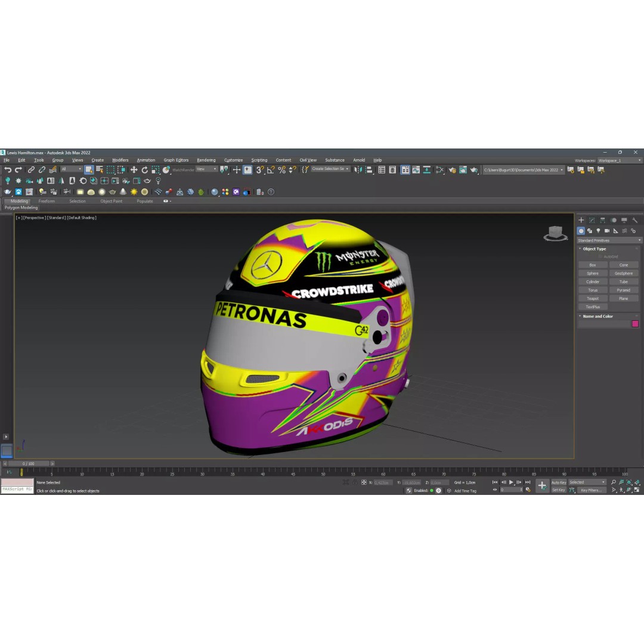This screenshot has width=644, height=644.
Task: Switch to the Object Paint ribbon tab
Action: coord(112,202)
